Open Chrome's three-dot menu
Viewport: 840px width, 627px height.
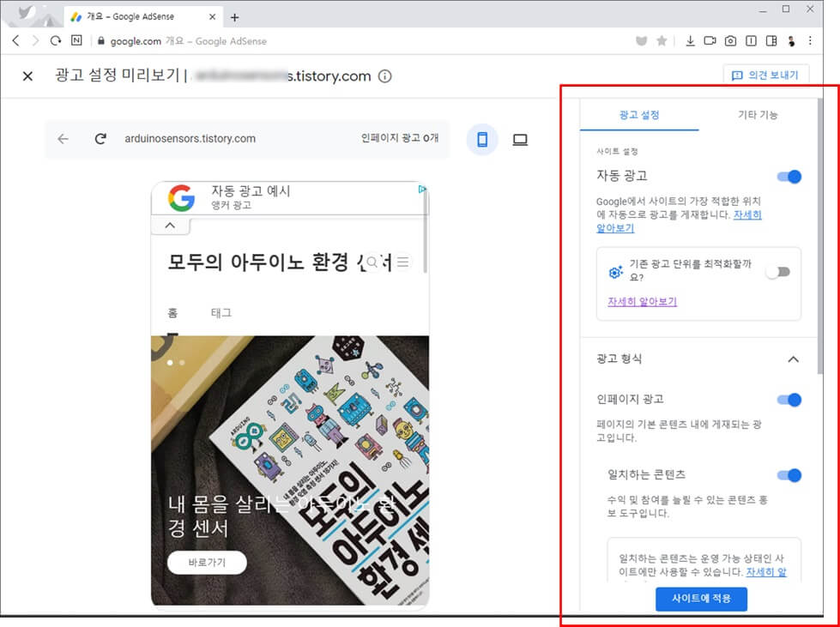810,40
